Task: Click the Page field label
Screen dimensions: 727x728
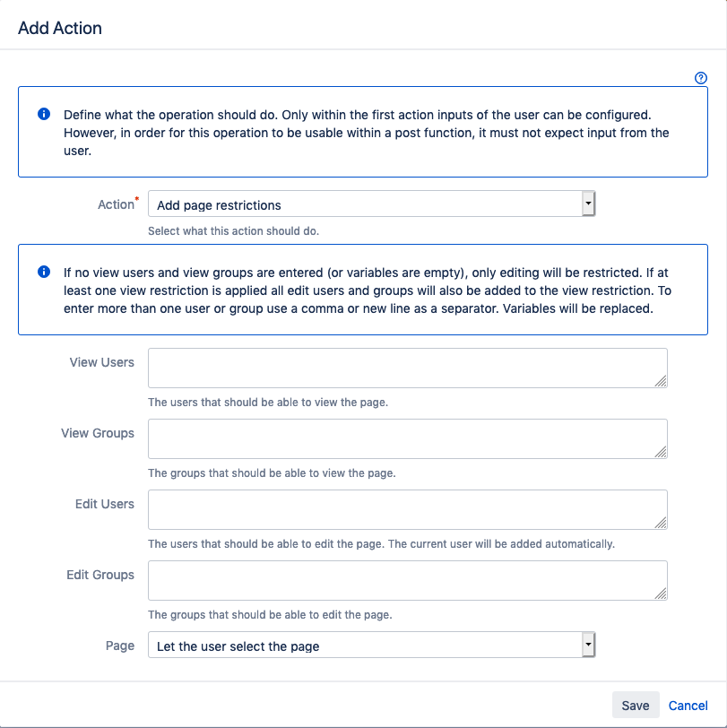Action: click(x=120, y=646)
